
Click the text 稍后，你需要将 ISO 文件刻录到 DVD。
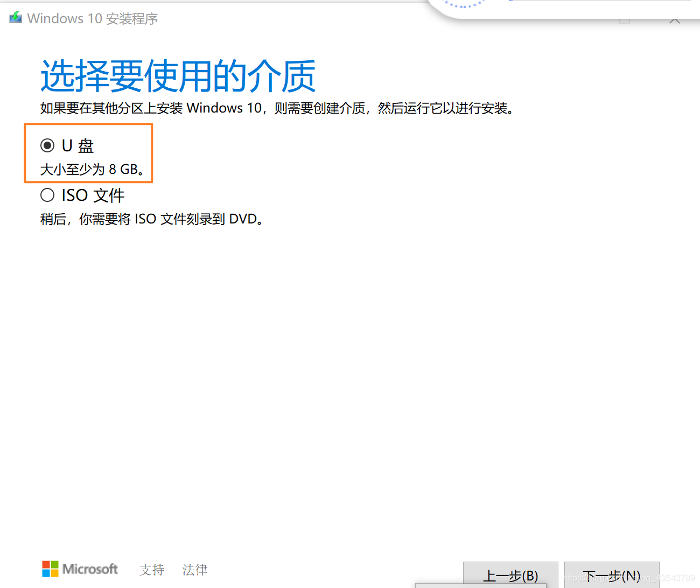coord(152,219)
